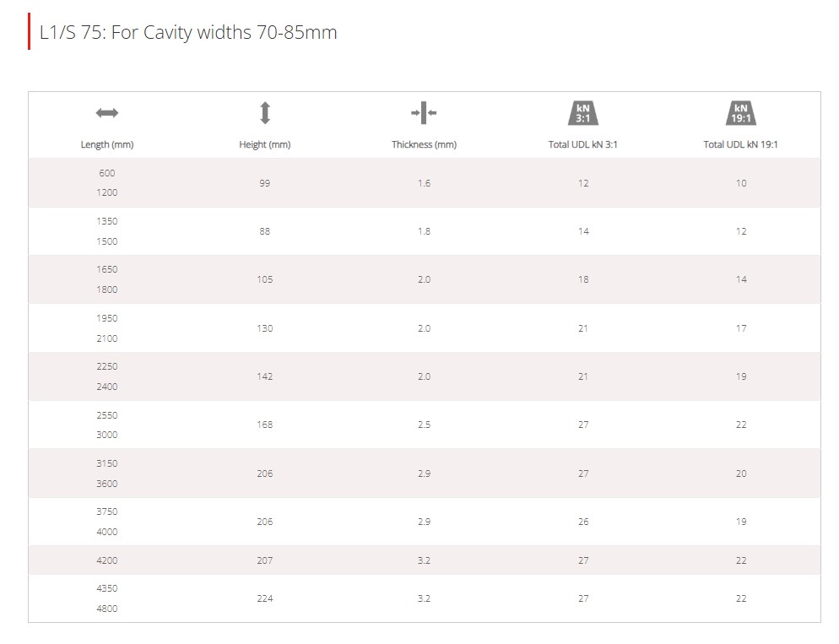Select the Total UDL kN 19:1 header

(740, 144)
